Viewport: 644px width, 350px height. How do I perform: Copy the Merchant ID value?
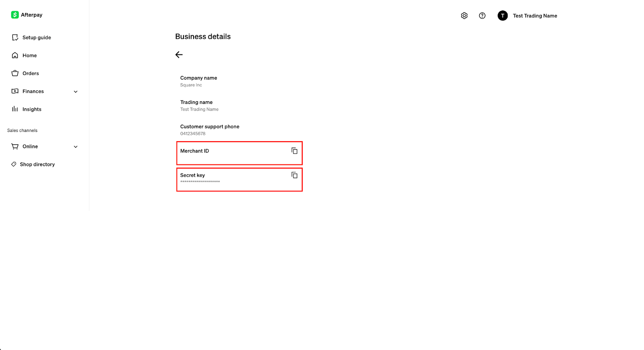(x=294, y=151)
